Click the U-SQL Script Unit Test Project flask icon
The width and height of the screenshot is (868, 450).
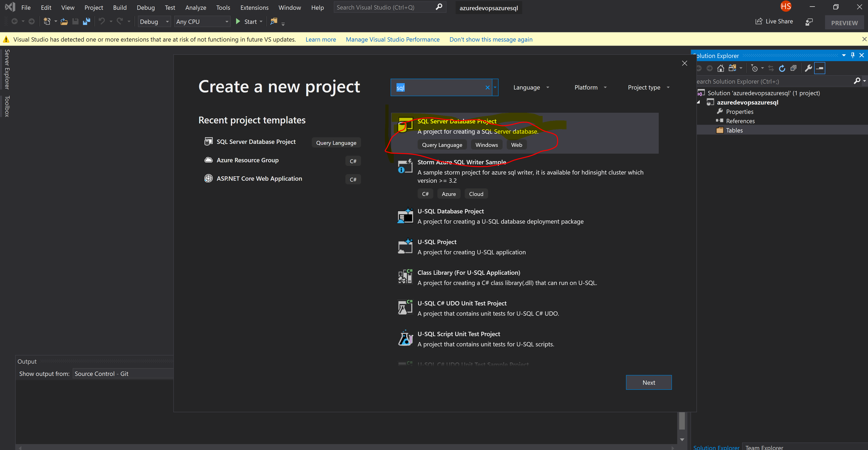pyautogui.click(x=405, y=338)
